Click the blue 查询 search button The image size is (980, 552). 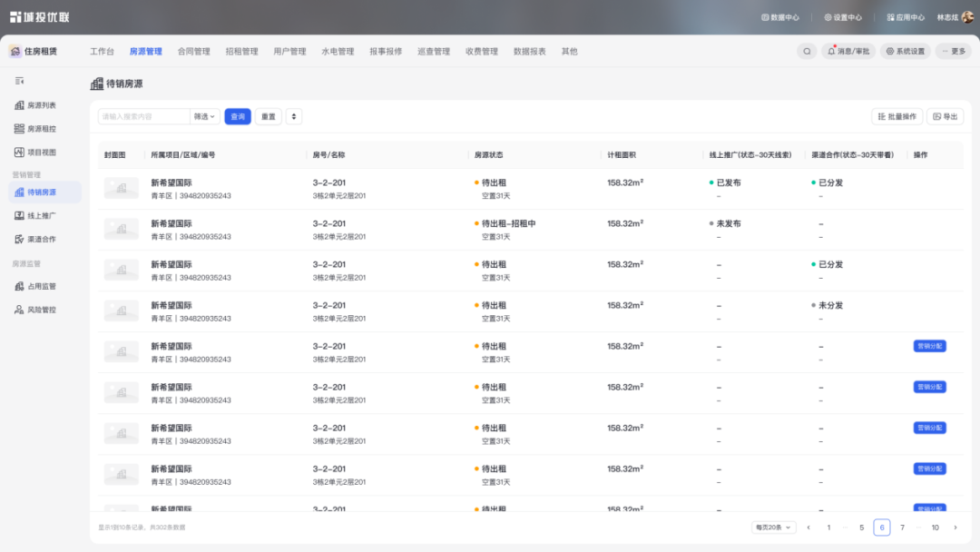point(237,116)
